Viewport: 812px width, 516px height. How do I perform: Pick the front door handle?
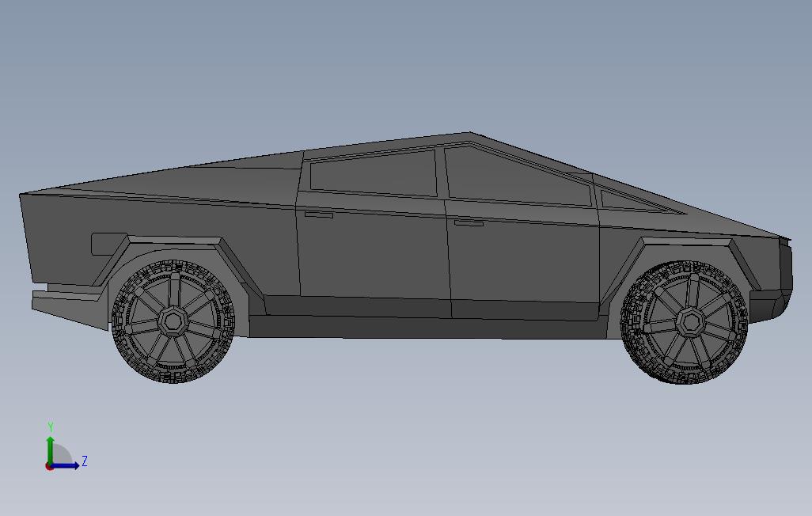[469, 223]
